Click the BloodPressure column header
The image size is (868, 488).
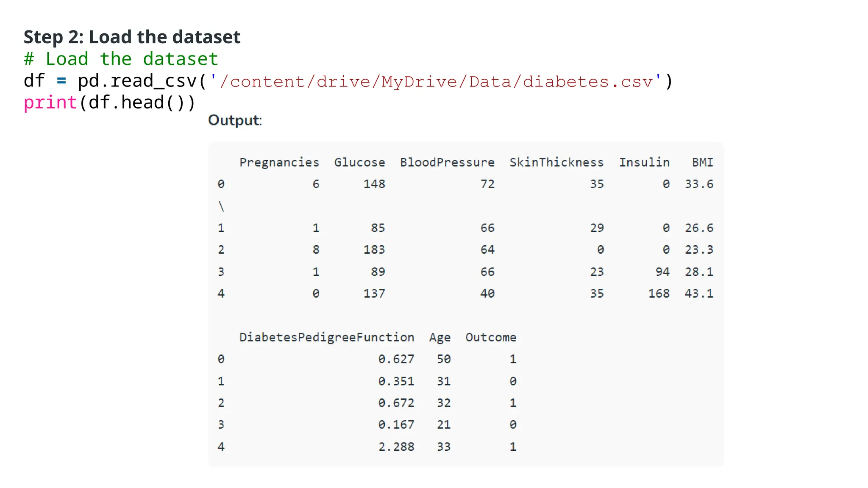(447, 162)
